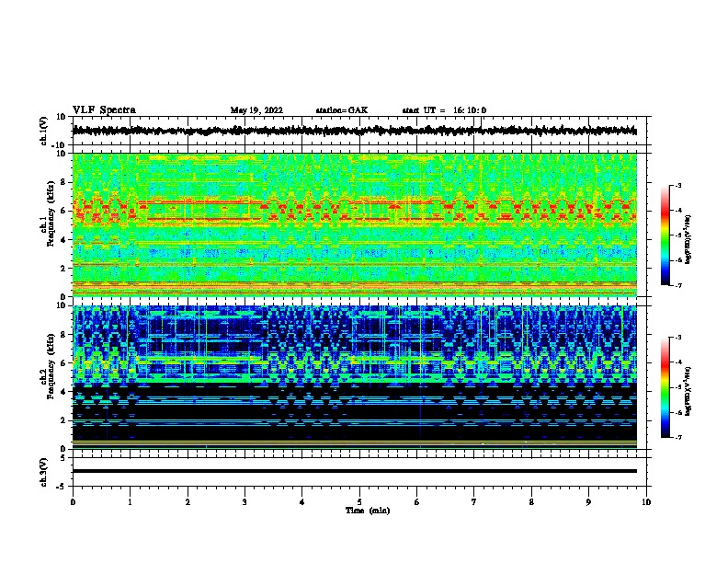Click the "Time (min)" axis label
The width and height of the screenshot is (728, 563).
(x=368, y=511)
